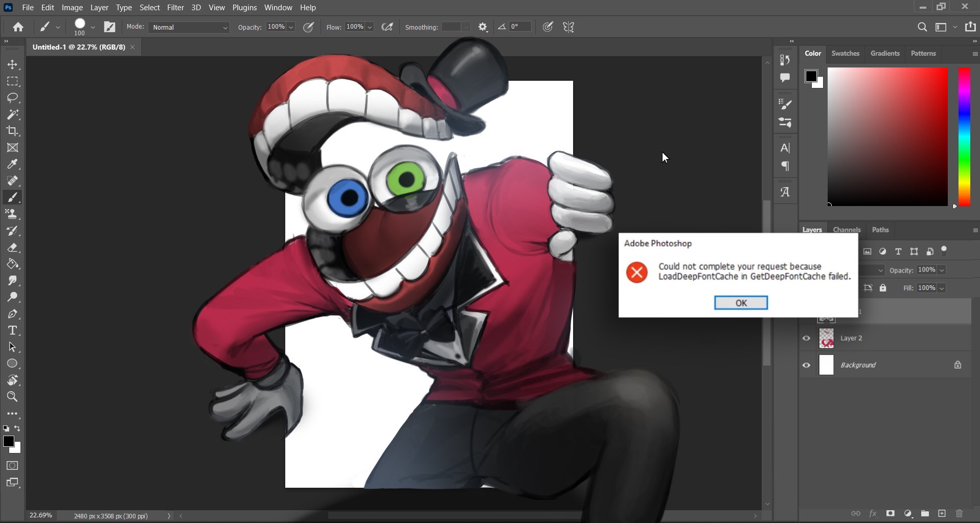Select the Paint Bucket tool
Viewport: 980px width, 523px height.
pos(12,264)
